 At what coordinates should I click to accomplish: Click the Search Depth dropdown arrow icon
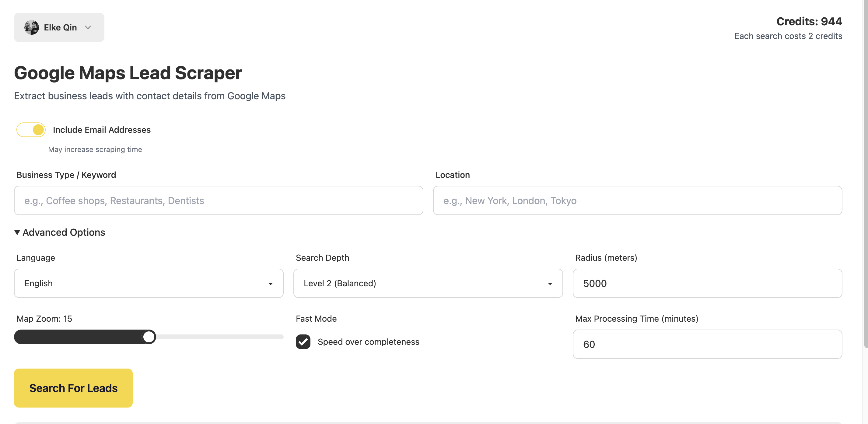pyautogui.click(x=550, y=284)
